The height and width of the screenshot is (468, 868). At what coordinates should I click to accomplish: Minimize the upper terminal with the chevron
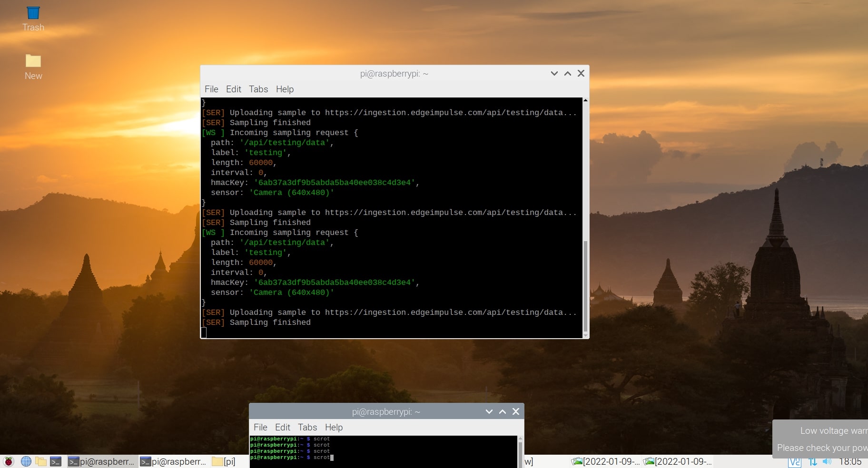[553, 73]
